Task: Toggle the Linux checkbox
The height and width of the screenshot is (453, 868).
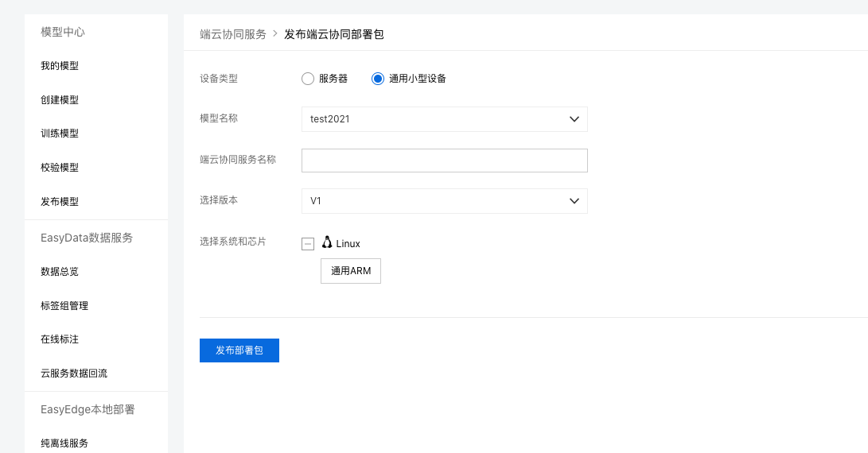Action: (308, 244)
